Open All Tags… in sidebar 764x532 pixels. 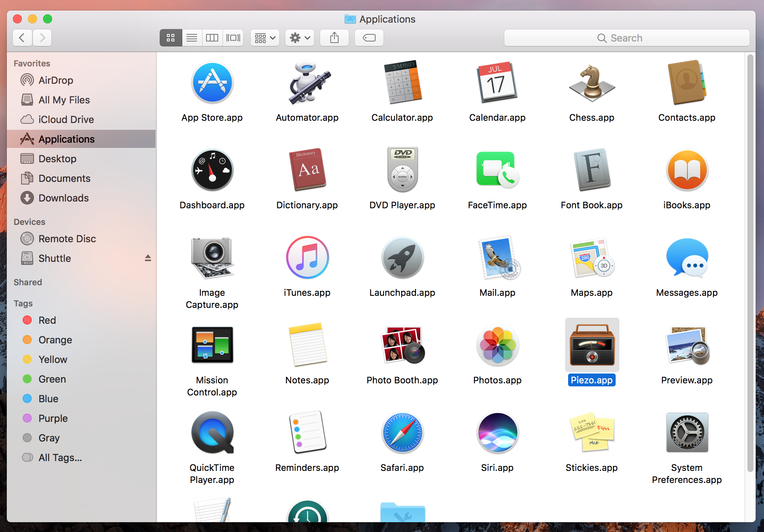[81, 458]
